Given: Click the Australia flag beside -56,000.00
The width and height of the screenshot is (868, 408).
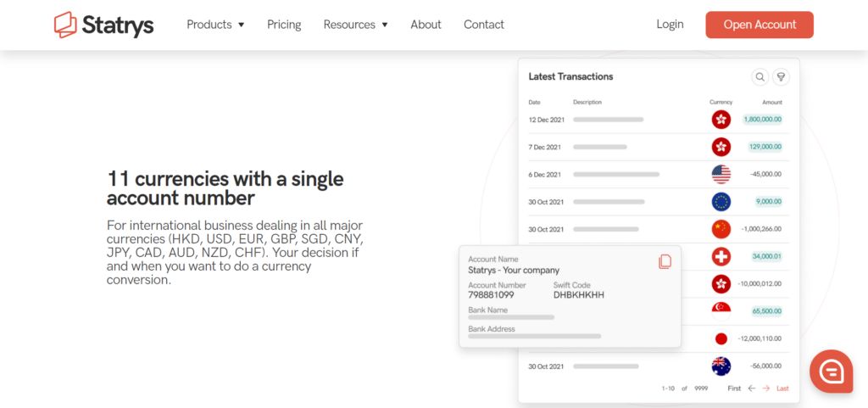Looking at the screenshot, I should [x=721, y=366].
